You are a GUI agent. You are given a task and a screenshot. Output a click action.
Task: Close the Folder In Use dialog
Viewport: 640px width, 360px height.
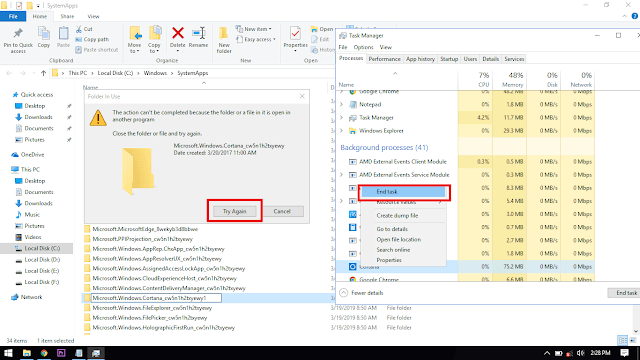[x=302, y=96]
